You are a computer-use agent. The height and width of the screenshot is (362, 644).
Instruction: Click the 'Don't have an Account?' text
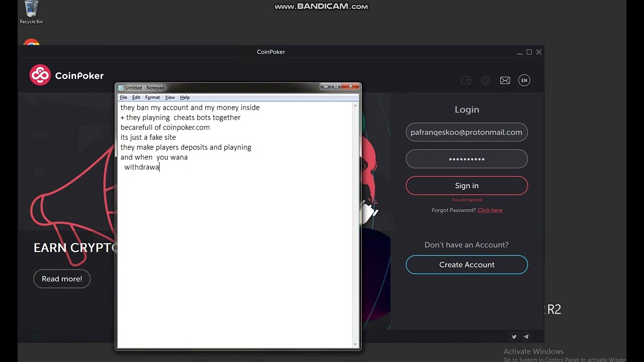pos(466,245)
